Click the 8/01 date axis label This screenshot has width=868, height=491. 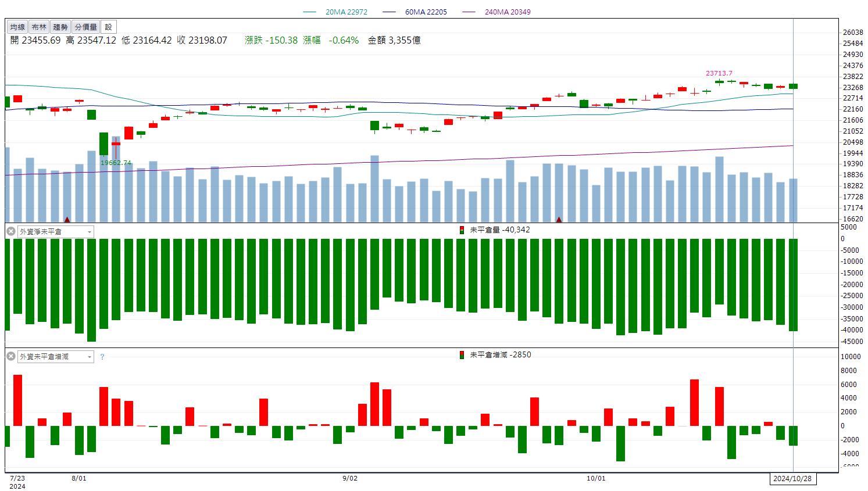click(79, 478)
